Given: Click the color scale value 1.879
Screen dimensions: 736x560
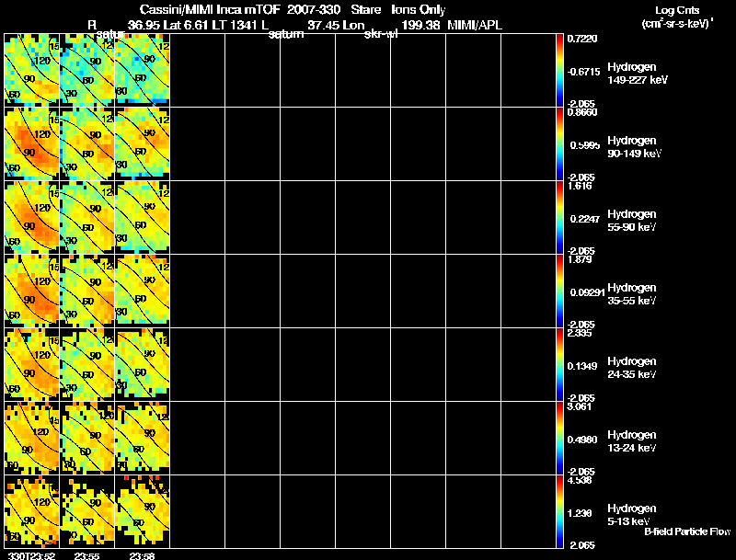Looking at the screenshot, I should pyautogui.click(x=580, y=260).
